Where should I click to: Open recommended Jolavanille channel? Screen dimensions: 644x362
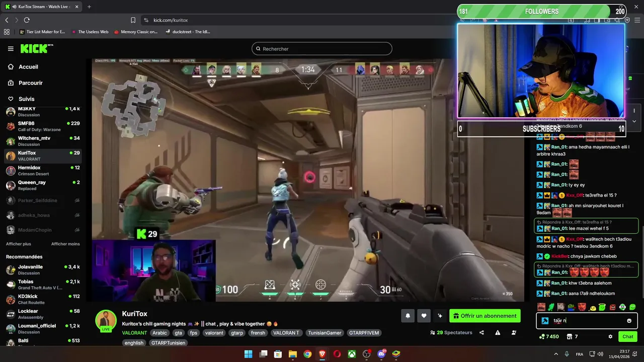point(42,270)
